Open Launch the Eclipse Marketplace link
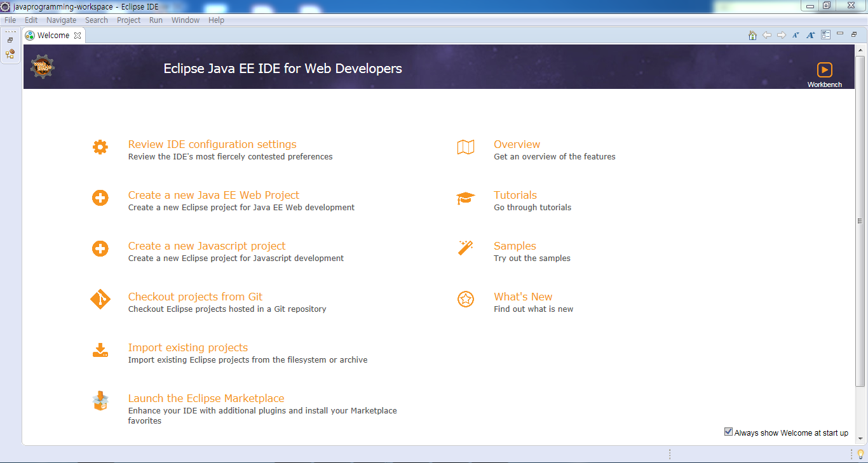 (x=206, y=399)
